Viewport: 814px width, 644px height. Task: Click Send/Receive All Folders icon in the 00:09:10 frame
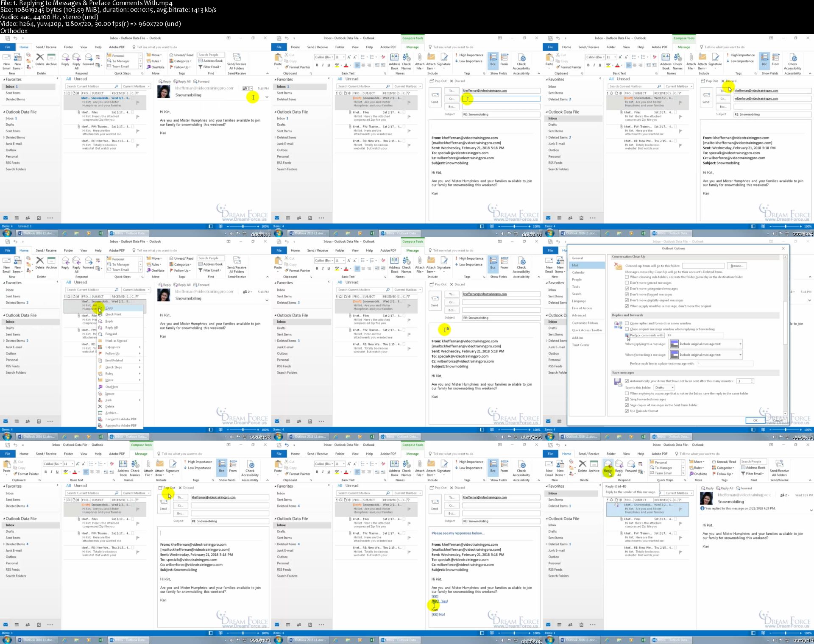(x=779, y=468)
